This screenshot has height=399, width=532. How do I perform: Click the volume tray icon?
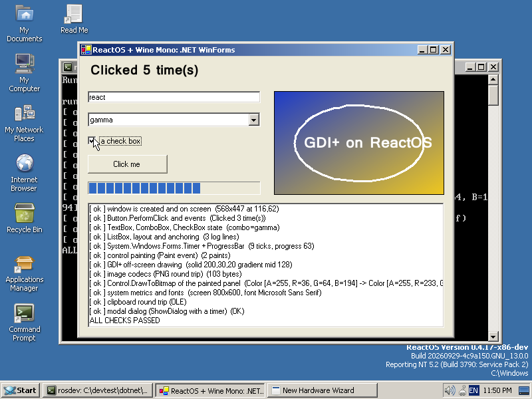click(x=450, y=390)
